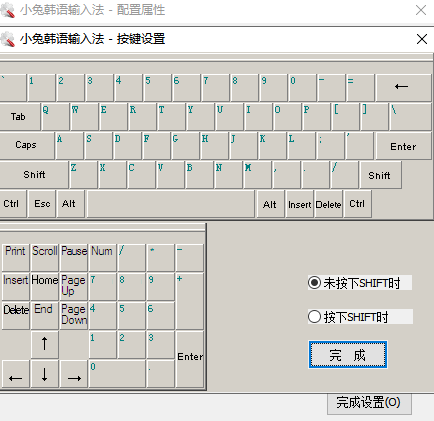This screenshot has width=434, height=421.
Task: Click the equals sign key
Action: coord(361,88)
